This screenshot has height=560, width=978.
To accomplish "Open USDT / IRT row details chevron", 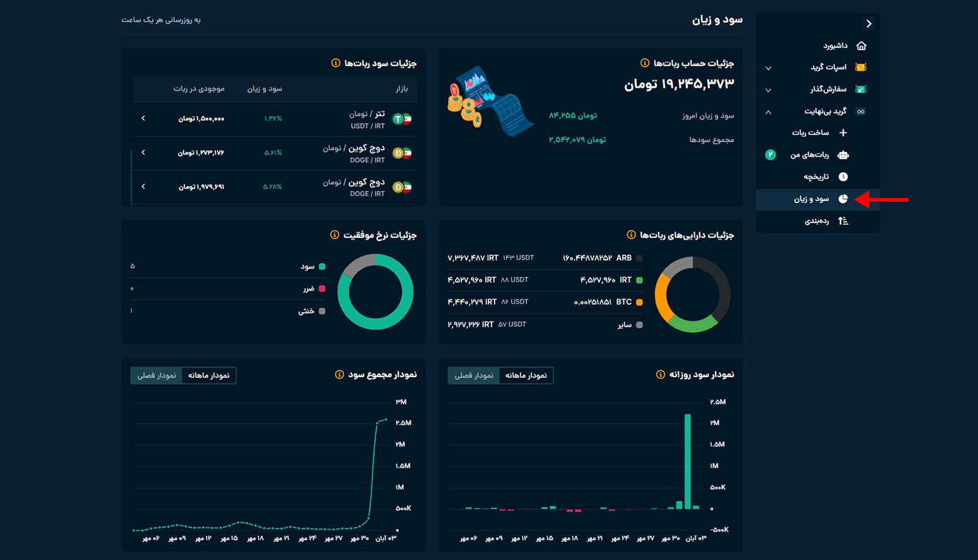I will (x=143, y=119).
